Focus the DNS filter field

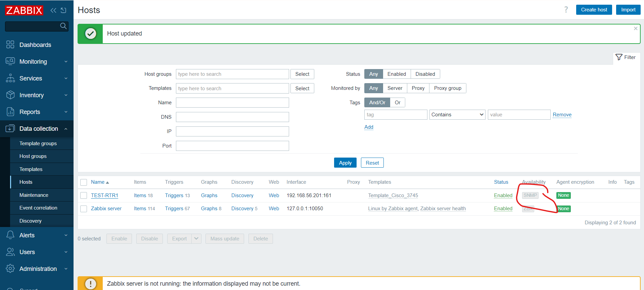click(232, 117)
